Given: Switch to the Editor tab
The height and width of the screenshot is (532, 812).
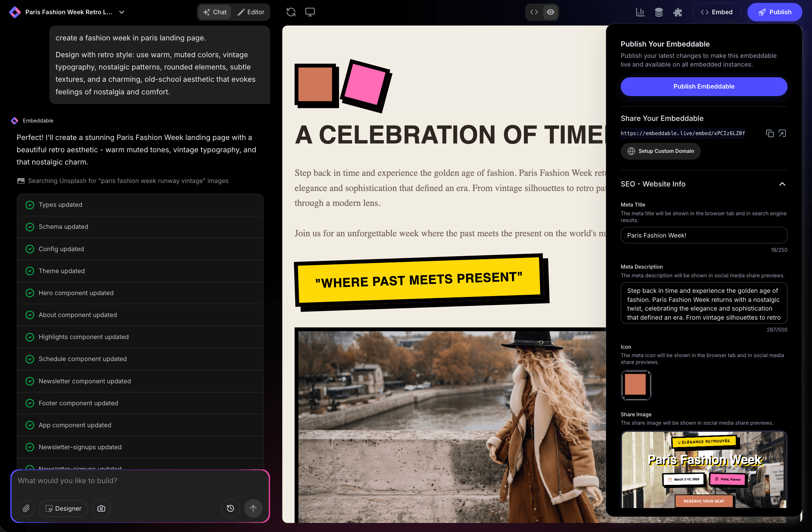Looking at the screenshot, I should (251, 12).
